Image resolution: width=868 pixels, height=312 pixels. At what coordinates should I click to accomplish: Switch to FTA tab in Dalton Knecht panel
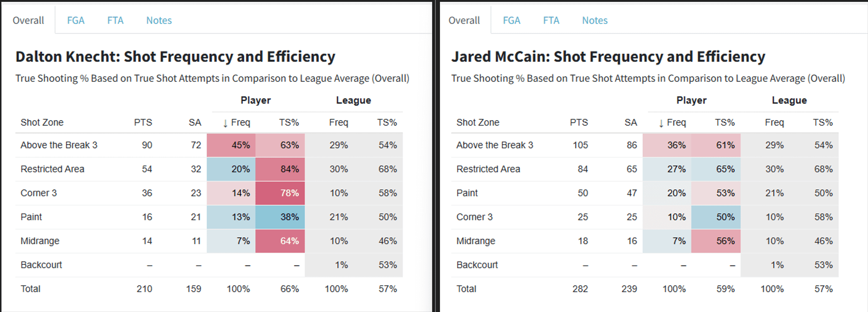pyautogui.click(x=115, y=20)
